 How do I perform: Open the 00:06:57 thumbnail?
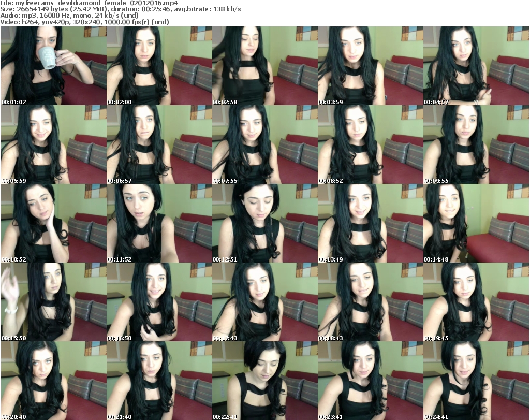(x=159, y=144)
